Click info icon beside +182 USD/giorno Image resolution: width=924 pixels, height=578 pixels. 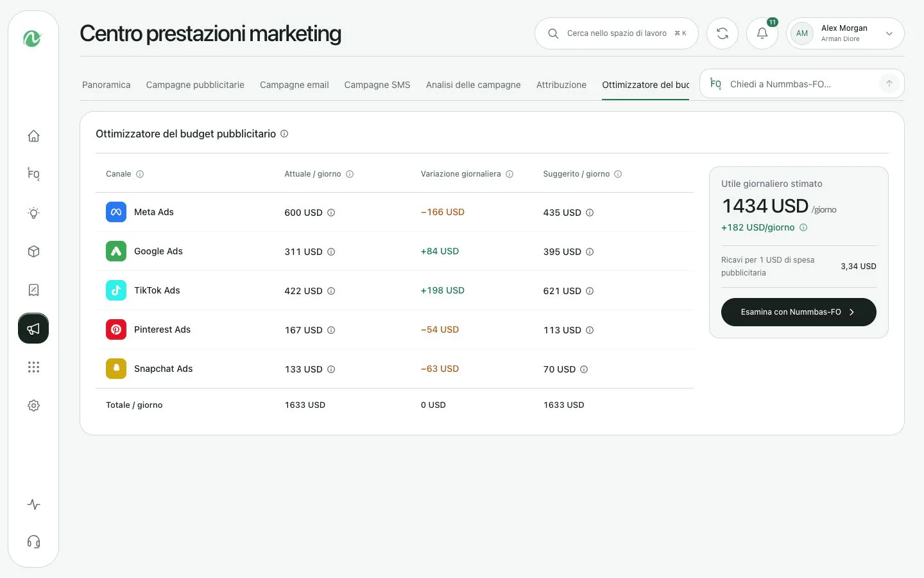click(x=803, y=227)
